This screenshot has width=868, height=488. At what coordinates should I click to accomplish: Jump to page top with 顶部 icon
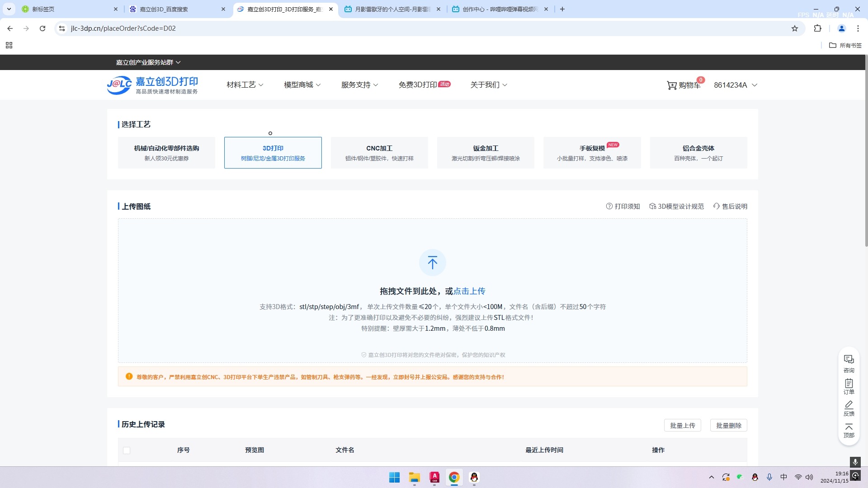pyautogui.click(x=849, y=430)
